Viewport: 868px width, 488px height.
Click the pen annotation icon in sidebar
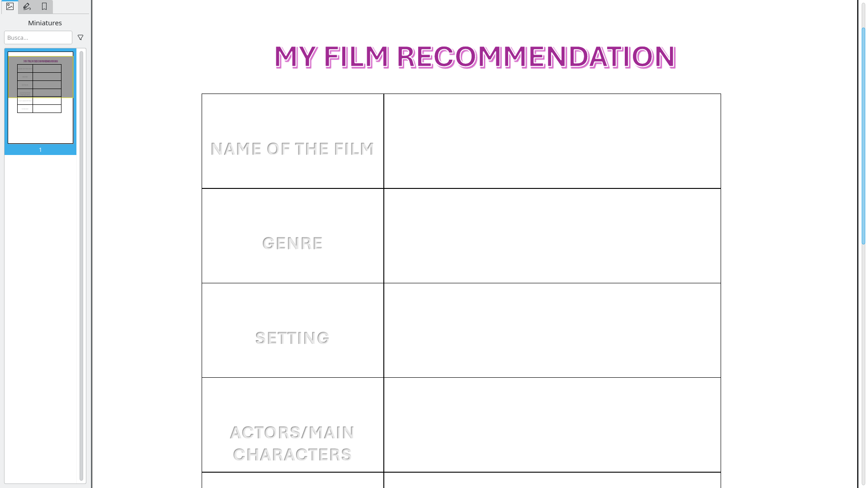point(27,7)
